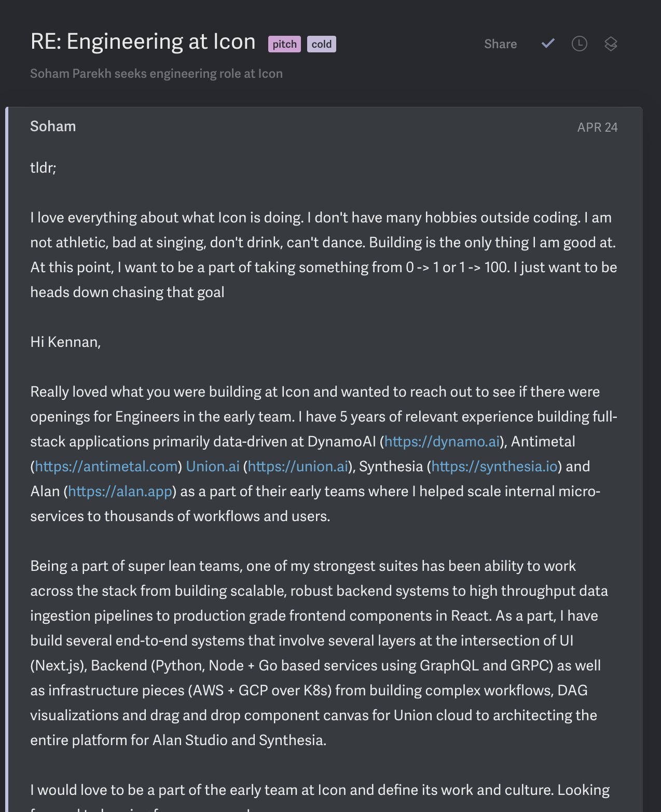
Task: Visit the https://synthesia.io link
Action: [x=494, y=466]
